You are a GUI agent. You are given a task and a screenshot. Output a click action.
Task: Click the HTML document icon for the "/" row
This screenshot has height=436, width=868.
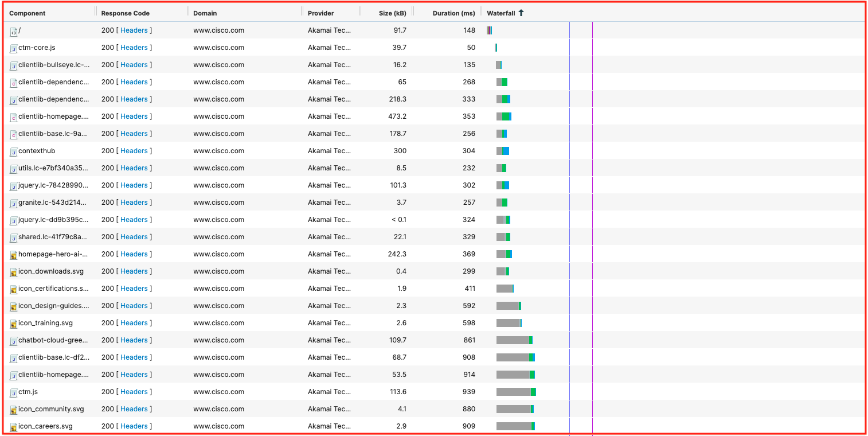pyautogui.click(x=14, y=31)
